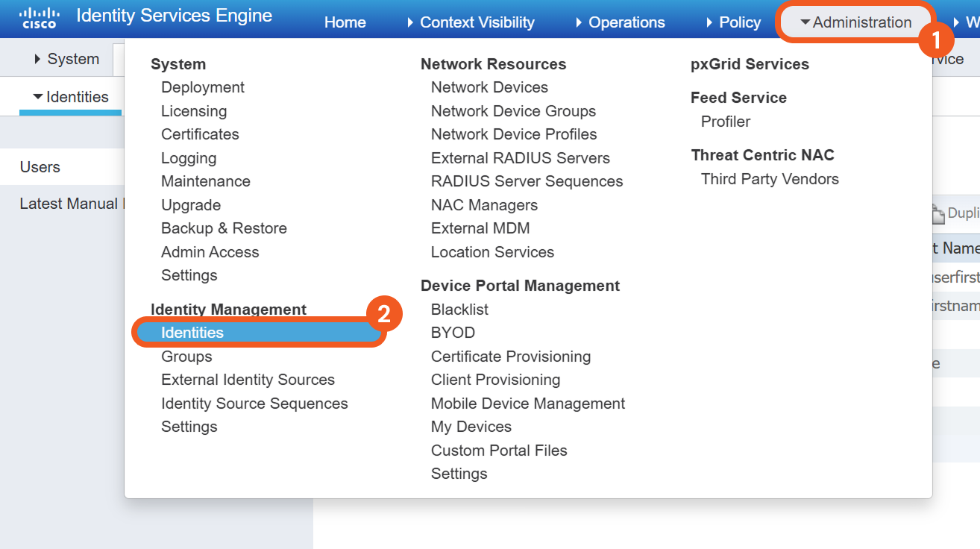Click the Duplicate icon in the toolbar
The image size is (980, 549).
[938, 214]
